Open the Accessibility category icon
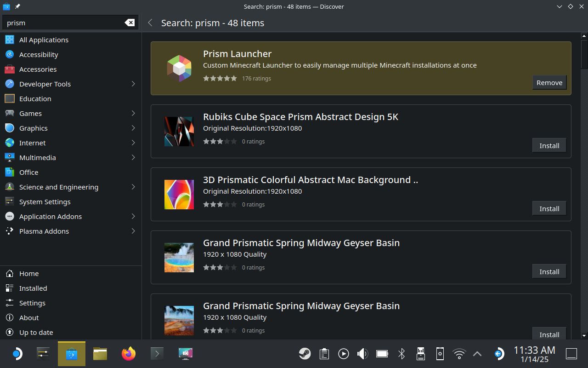588x368 pixels. pos(10,54)
